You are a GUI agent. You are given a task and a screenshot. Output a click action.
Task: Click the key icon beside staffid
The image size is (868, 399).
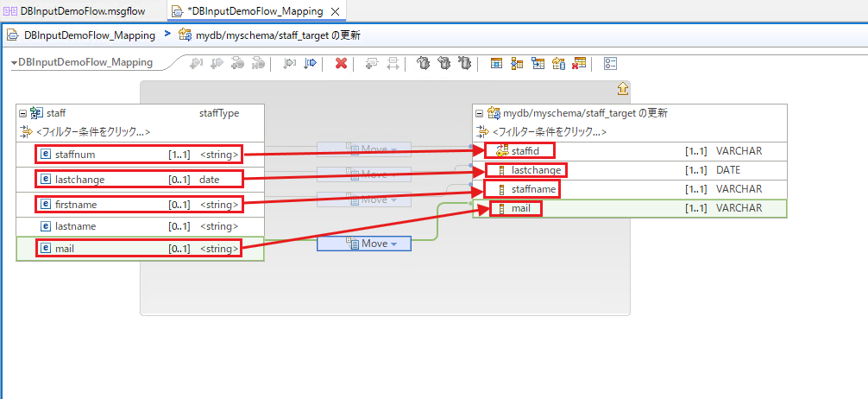(502, 151)
